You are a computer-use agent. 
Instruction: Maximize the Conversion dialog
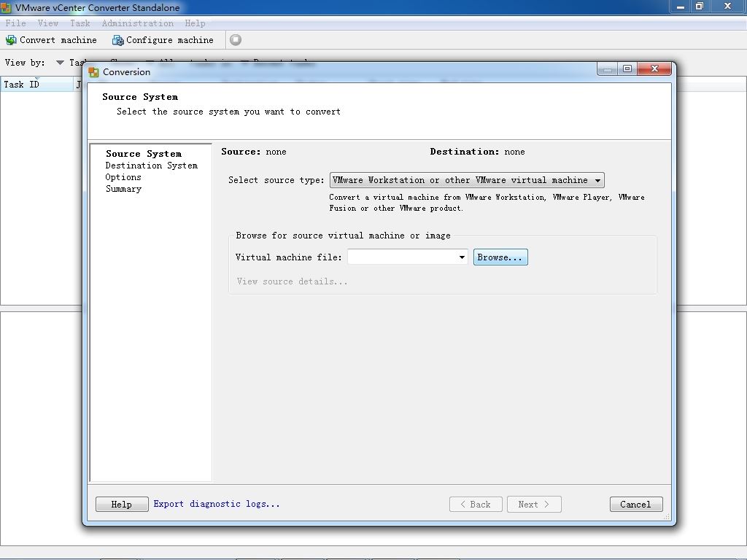(627, 69)
